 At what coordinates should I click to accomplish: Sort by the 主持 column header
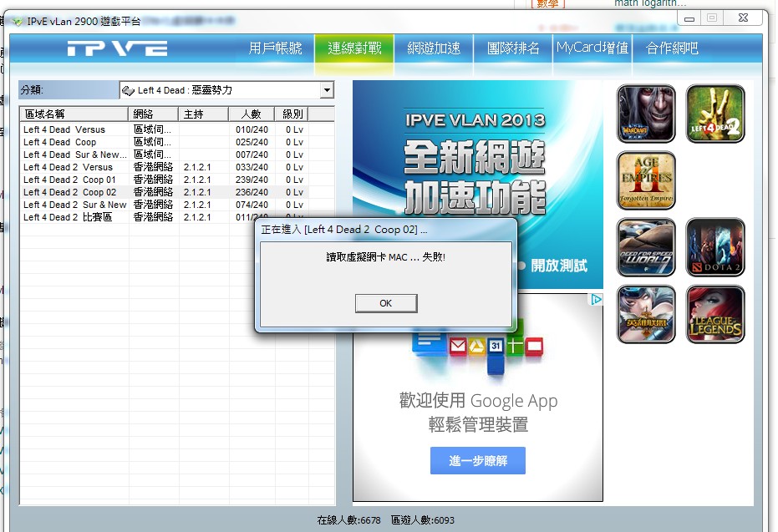tap(203, 114)
